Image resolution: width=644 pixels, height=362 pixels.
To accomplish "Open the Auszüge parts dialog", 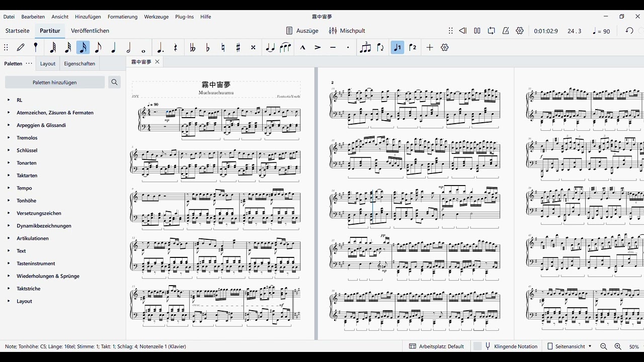I will [302, 31].
